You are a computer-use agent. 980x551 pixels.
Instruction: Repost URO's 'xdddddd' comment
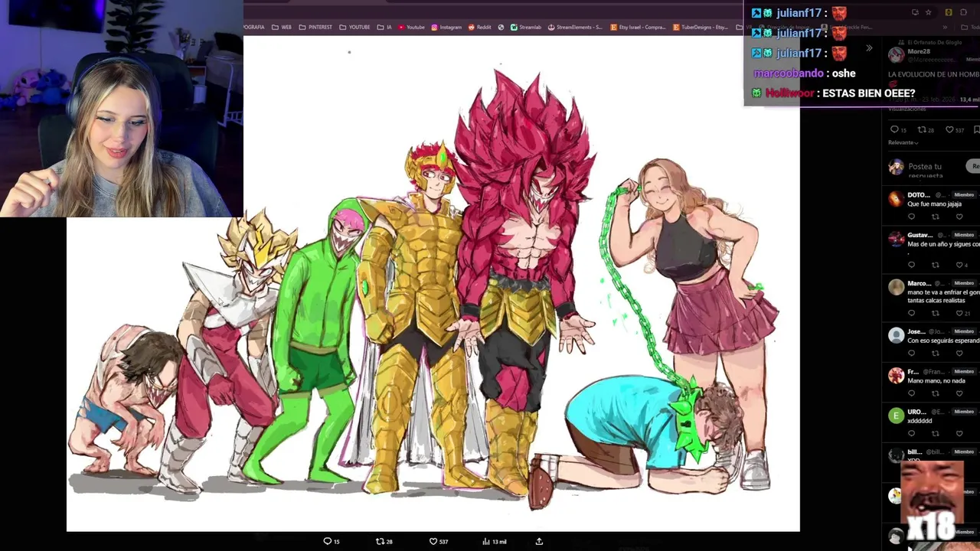click(x=935, y=433)
